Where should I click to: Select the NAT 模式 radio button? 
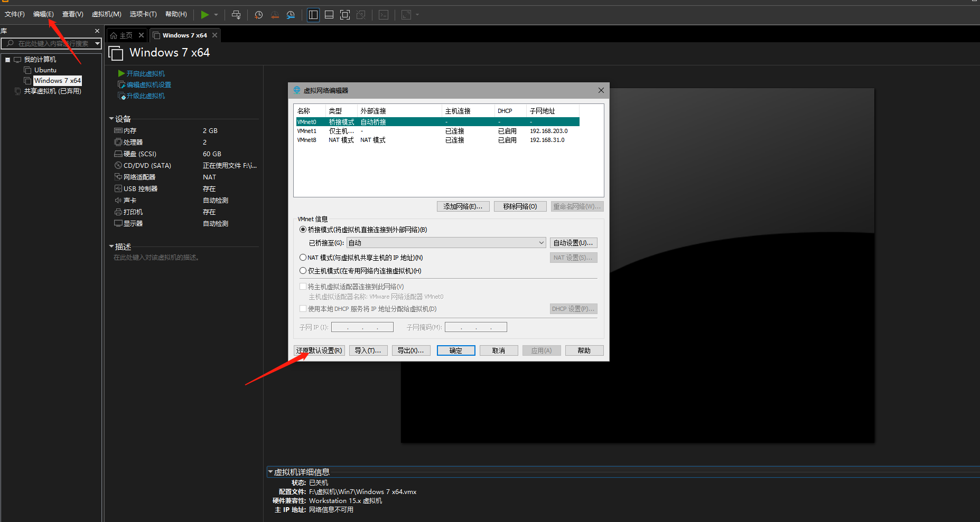[303, 258]
